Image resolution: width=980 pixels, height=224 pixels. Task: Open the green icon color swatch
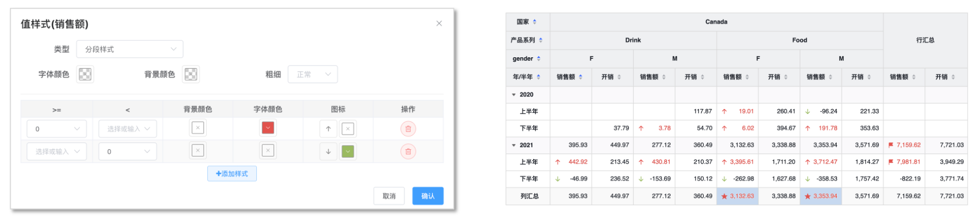pos(348,152)
